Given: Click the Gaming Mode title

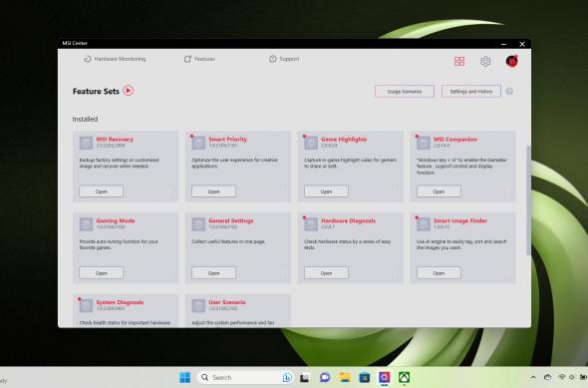Looking at the screenshot, I should point(116,220).
